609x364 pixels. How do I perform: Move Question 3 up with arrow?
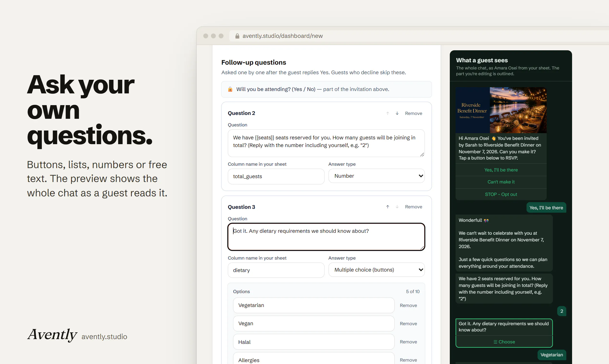point(387,207)
